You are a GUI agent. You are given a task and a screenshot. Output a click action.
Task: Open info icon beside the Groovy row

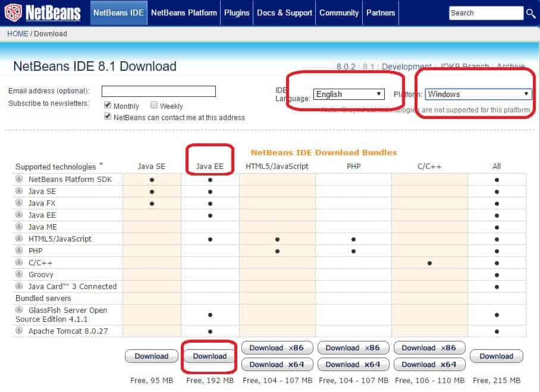(x=19, y=274)
